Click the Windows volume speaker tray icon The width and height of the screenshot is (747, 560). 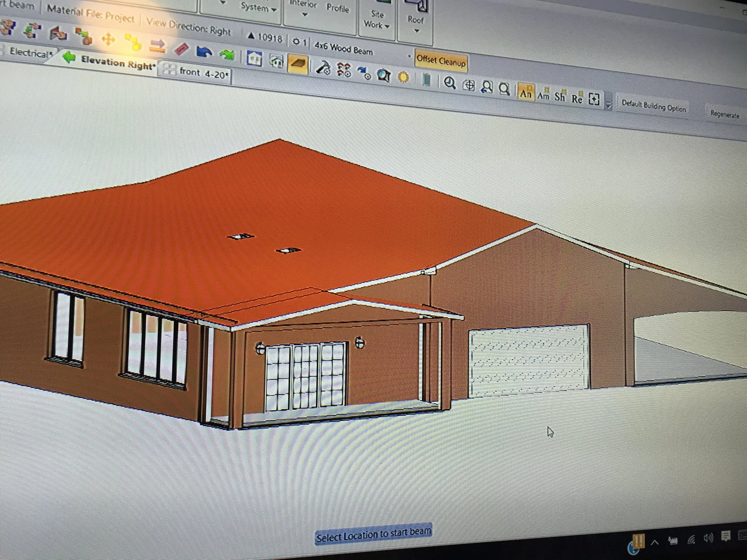coord(708,538)
